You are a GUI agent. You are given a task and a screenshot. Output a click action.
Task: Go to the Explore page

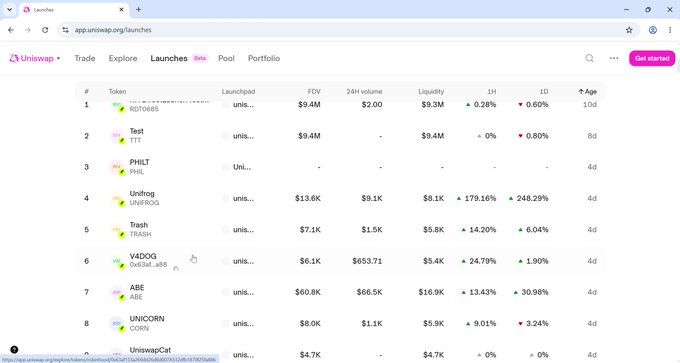pos(123,58)
